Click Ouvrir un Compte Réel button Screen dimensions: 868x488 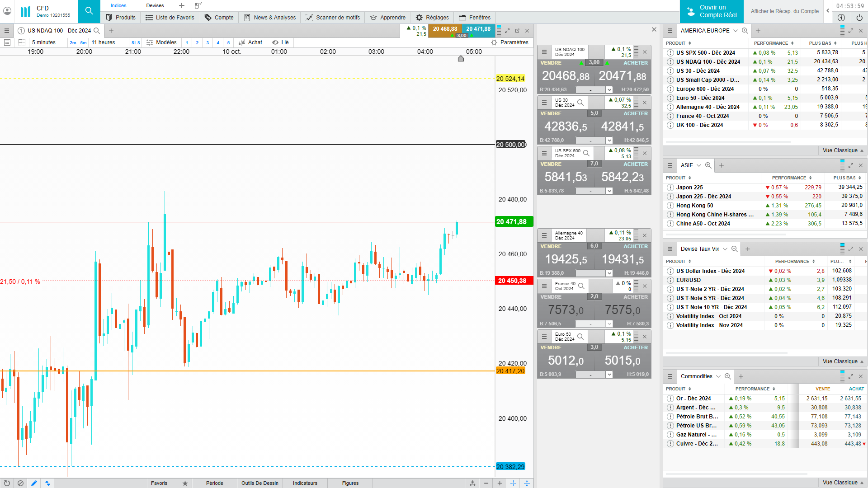point(712,11)
